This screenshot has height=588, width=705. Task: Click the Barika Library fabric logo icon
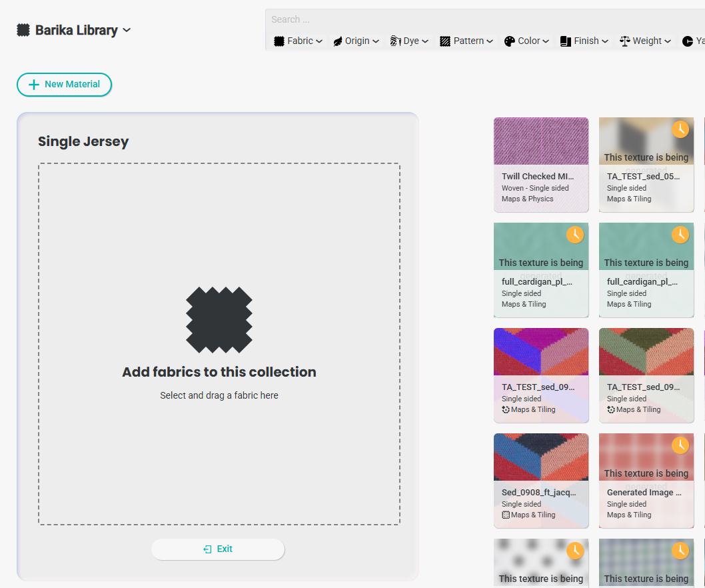click(23, 30)
